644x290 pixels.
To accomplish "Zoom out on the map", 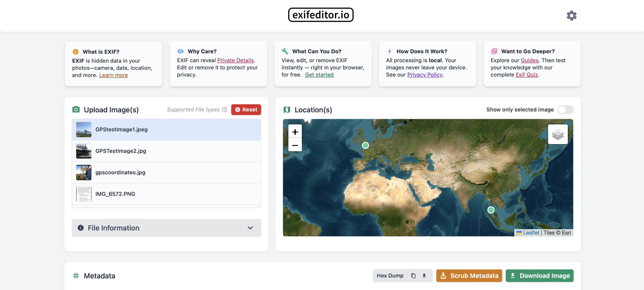I will click(295, 145).
